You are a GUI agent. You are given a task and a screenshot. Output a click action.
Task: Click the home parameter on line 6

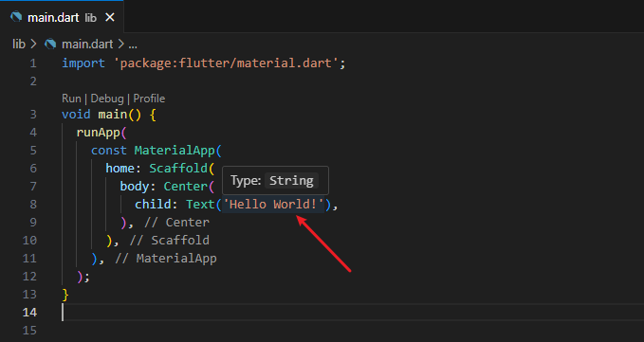pyautogui.click(x=120, y=168)
